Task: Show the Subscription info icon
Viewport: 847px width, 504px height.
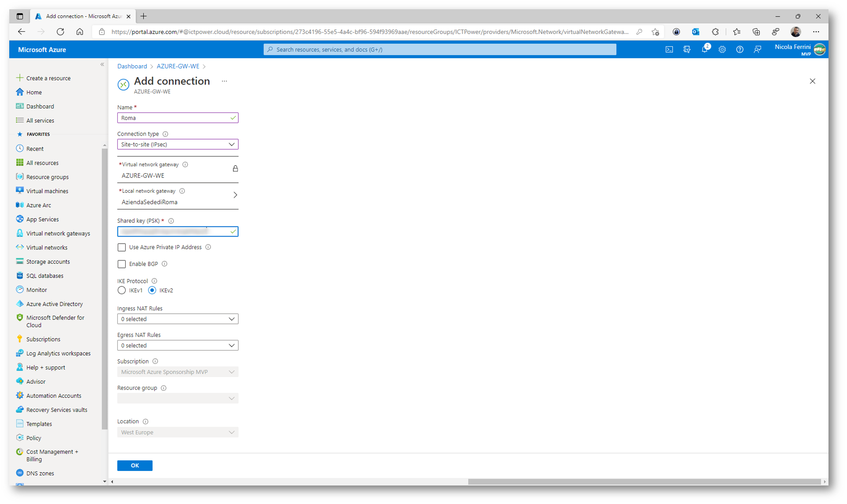Action: click(155, 361)
